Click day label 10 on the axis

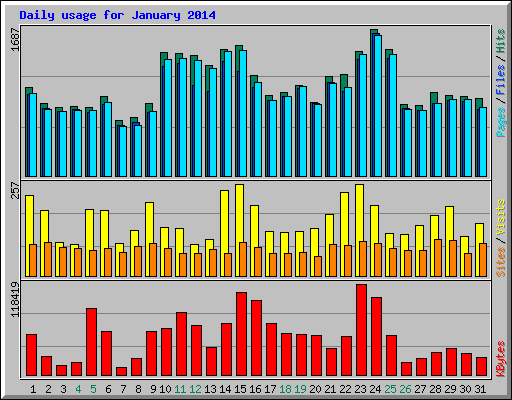[165, 389]
